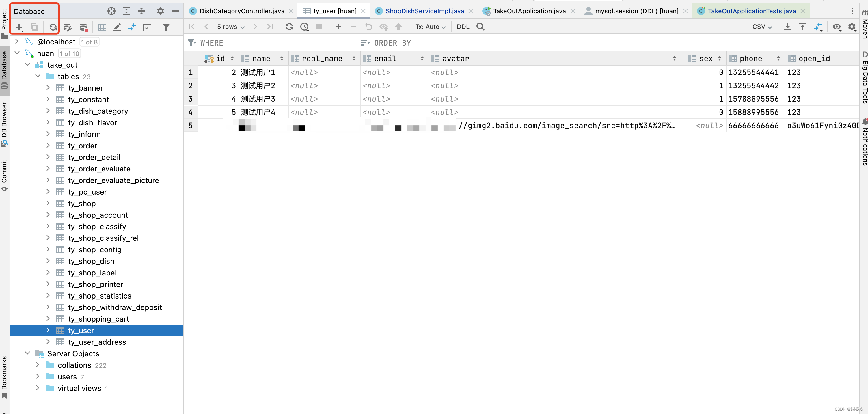Expand the ty_user_address table node
Viewport: 868px width, 414px height.
pos(48,342)
